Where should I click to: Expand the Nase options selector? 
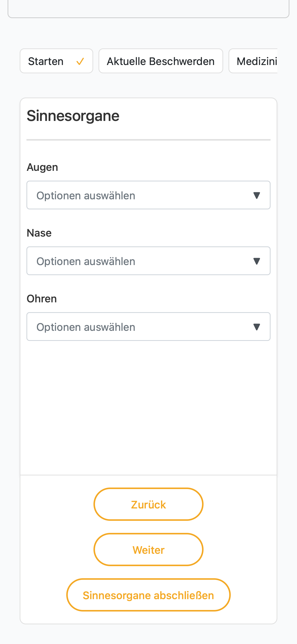[148, 261]
